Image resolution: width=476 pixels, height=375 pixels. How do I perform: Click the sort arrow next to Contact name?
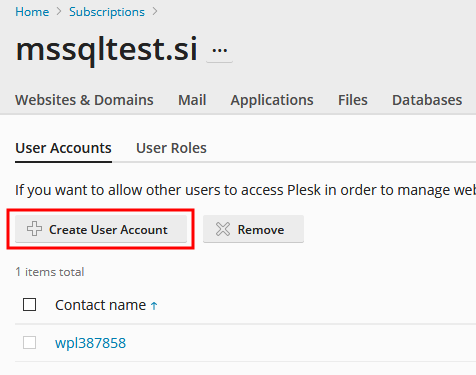(154, 306)
